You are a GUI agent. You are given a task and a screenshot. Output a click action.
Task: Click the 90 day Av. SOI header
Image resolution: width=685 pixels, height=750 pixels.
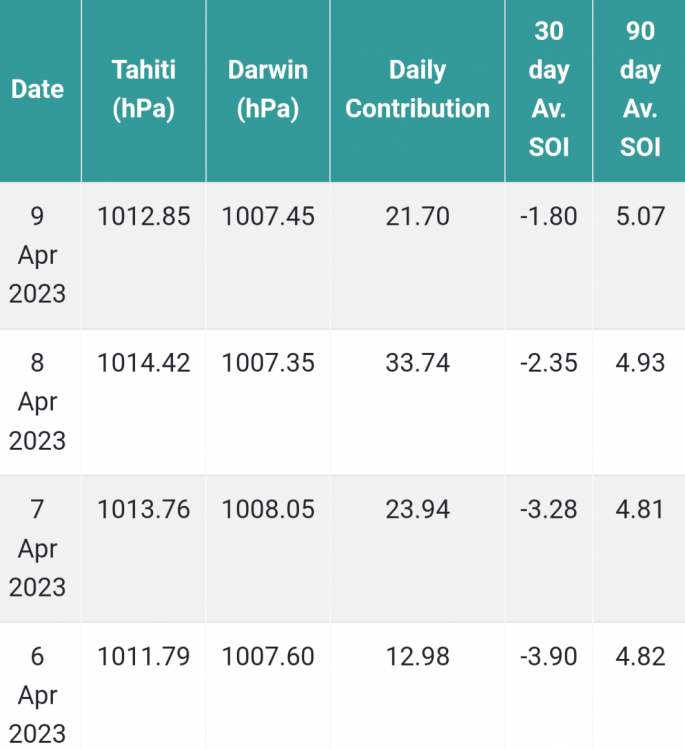pos(640,89)
